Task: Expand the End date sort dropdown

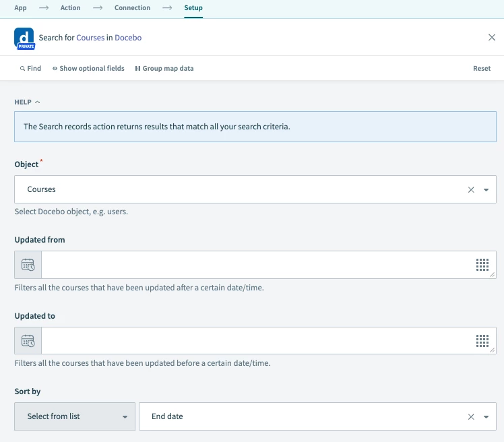Action: coord(486,417)
